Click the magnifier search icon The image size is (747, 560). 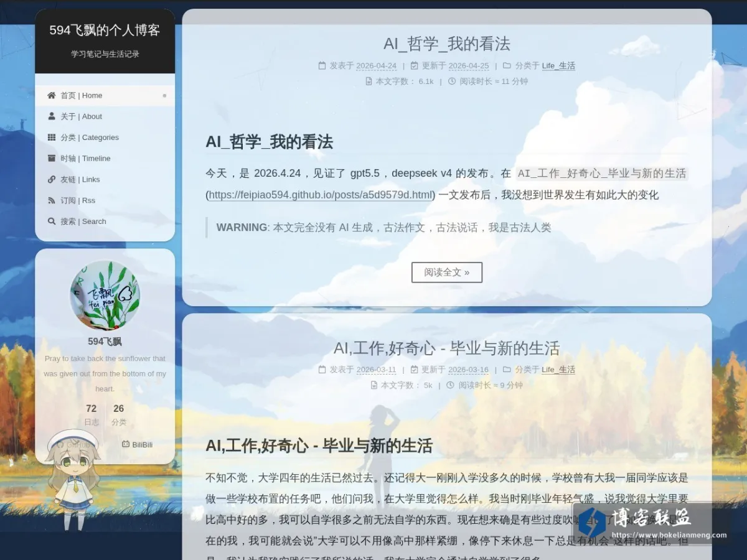(x=52, y=221)
